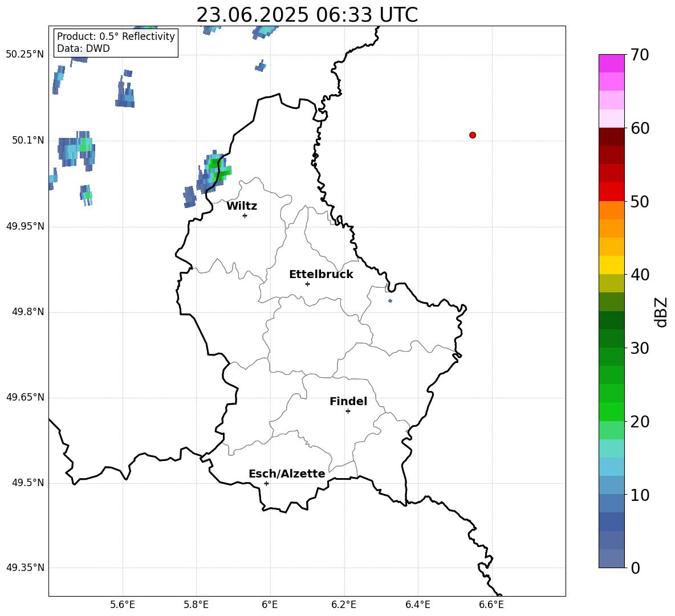This screenshot has width=675, height=616.
Task: Click the colorbar tick label 40
Action: point(640,275)
